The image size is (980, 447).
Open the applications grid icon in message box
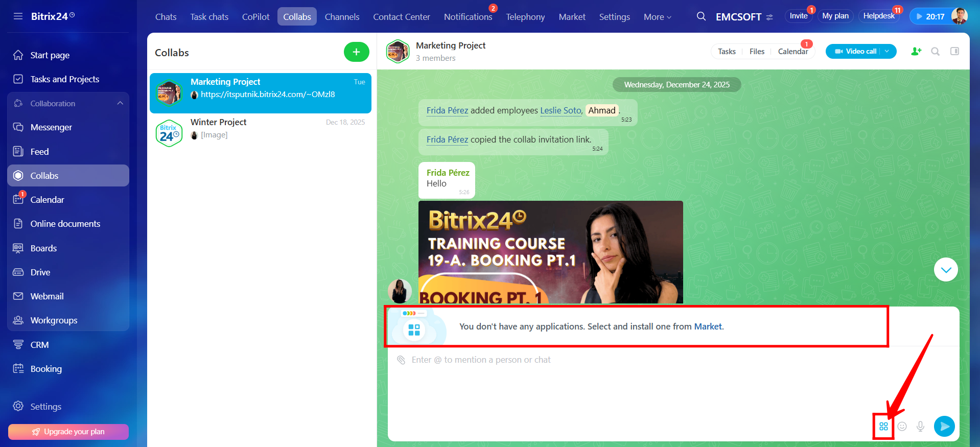(x=883, y=427)
